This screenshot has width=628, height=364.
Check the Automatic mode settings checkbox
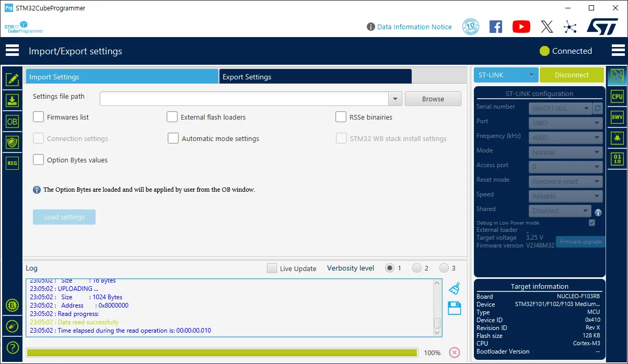[173, 138]
